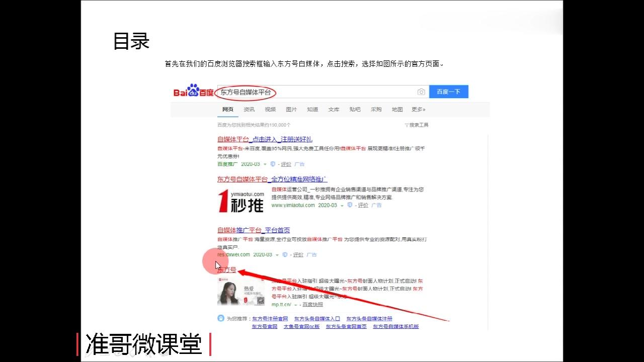Open the 地图 tab
The height and width of the screenshot is (362, 644).
pos(397,109)
